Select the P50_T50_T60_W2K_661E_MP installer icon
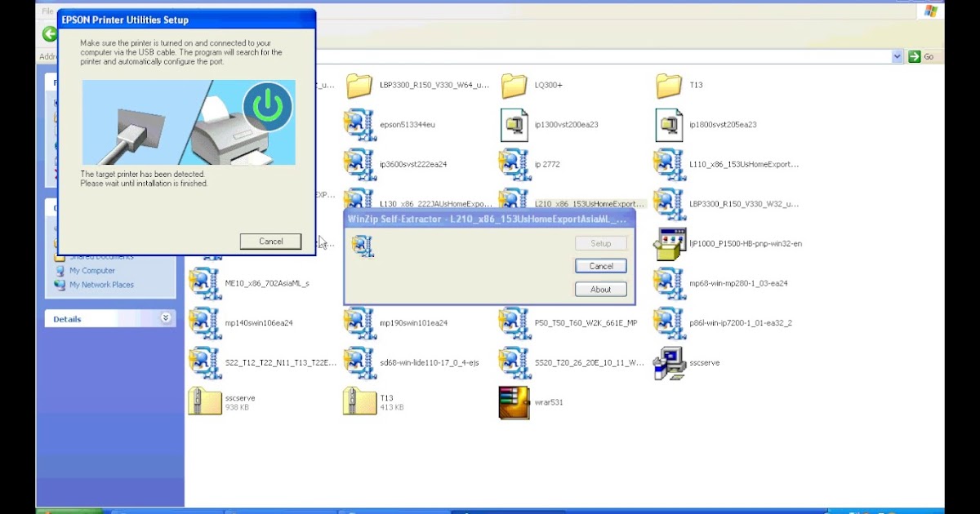The width and height of the screenshot is (980, 514). click(514, 322)
